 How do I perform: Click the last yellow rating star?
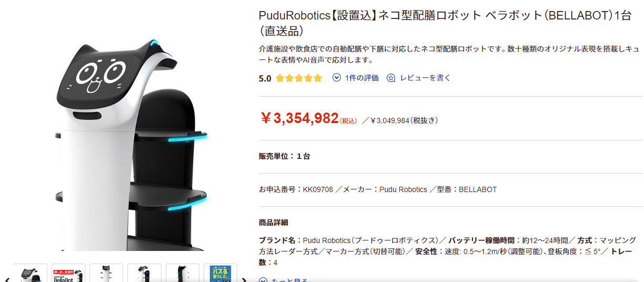coord(317,78)
